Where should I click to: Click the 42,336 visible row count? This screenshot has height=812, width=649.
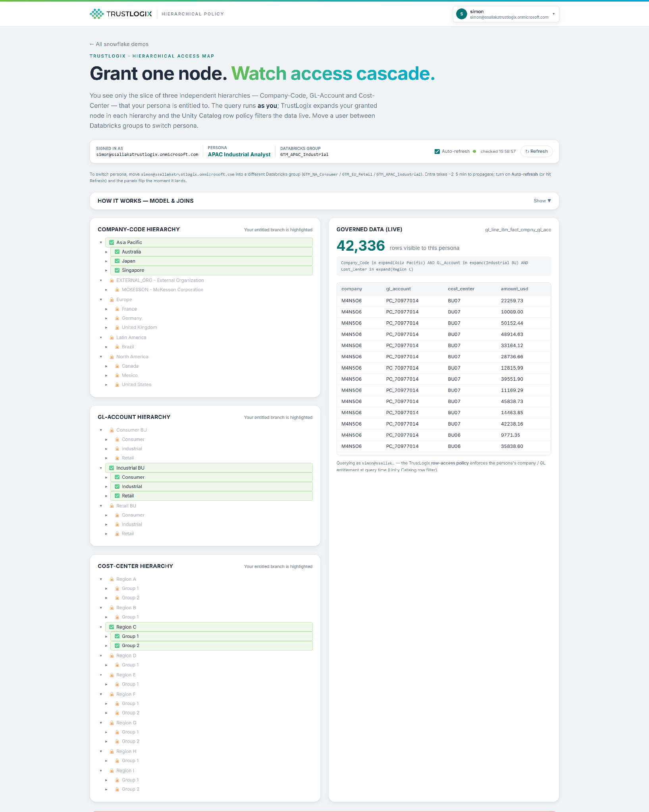click(361, 246)
